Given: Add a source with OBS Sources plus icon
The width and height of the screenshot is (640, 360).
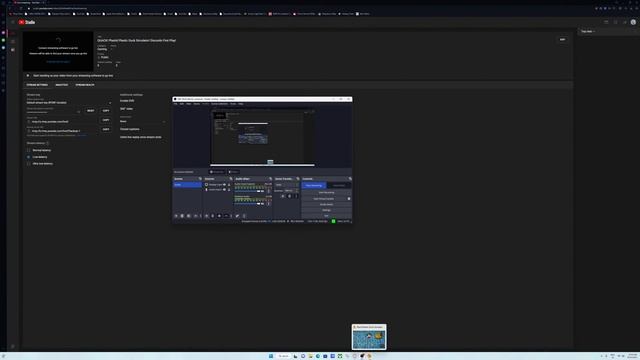Looking at the screenshot, I should click(x=206, y=216).
